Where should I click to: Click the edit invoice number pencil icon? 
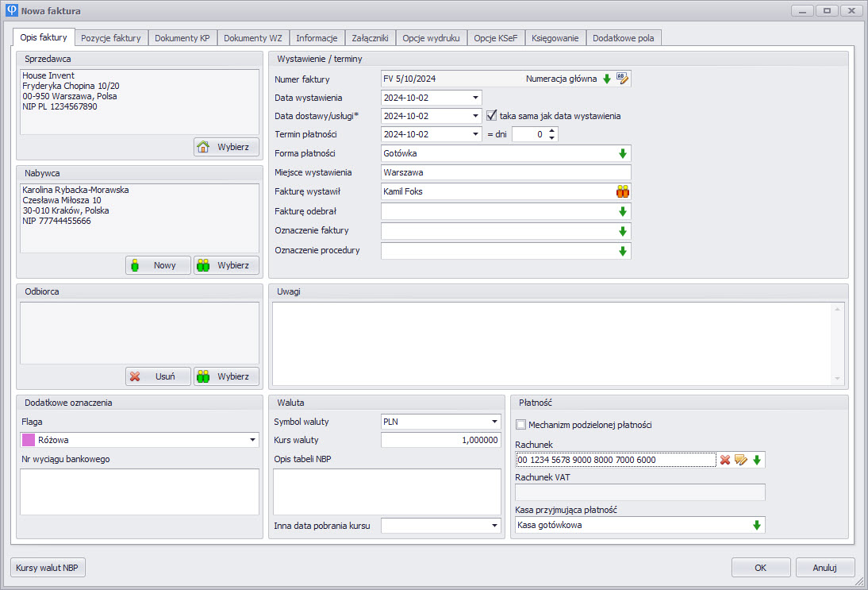[x=623, y=79]
